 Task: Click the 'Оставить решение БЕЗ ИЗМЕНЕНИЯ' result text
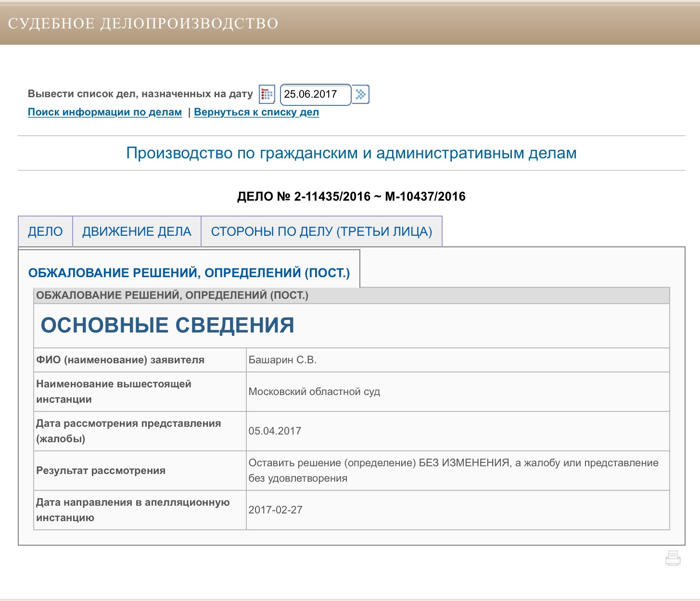point(453,471)
